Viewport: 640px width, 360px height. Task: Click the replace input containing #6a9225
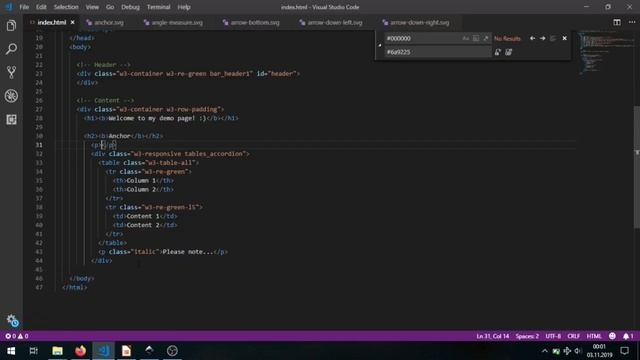[438, 52]
